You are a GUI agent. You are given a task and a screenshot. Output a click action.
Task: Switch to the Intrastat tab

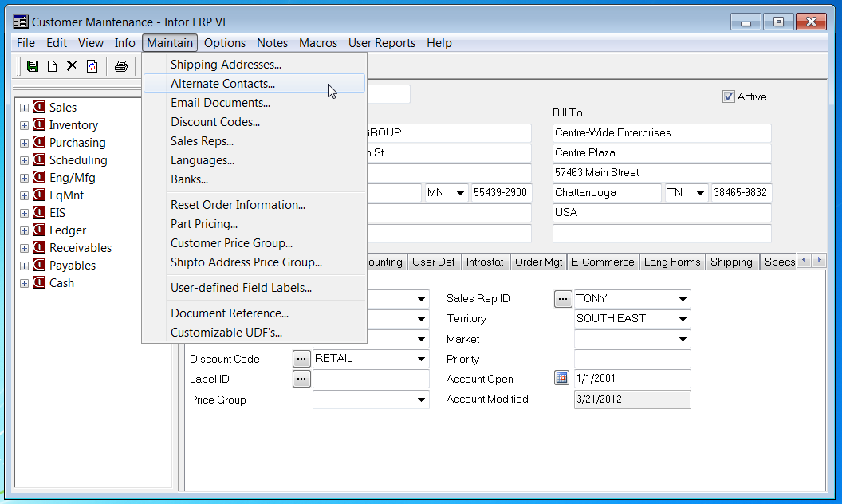coord(485,262)
